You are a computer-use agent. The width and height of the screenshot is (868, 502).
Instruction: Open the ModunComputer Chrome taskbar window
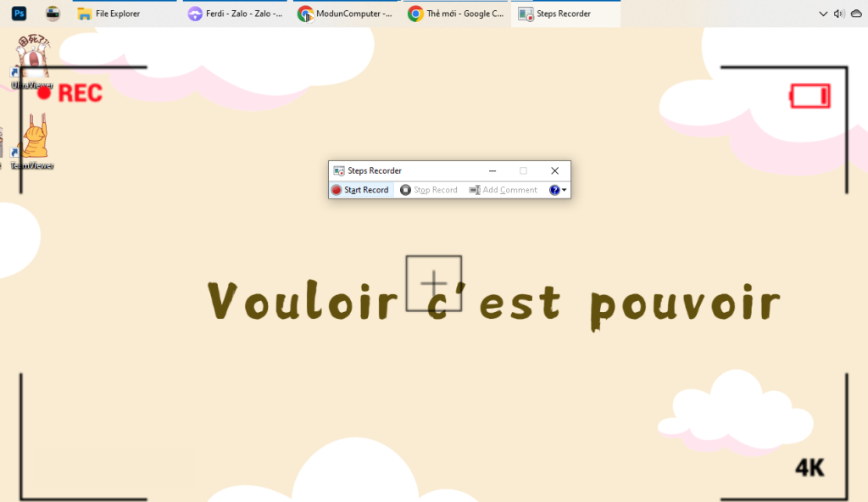pyautogui.click(x=344, y=14)
